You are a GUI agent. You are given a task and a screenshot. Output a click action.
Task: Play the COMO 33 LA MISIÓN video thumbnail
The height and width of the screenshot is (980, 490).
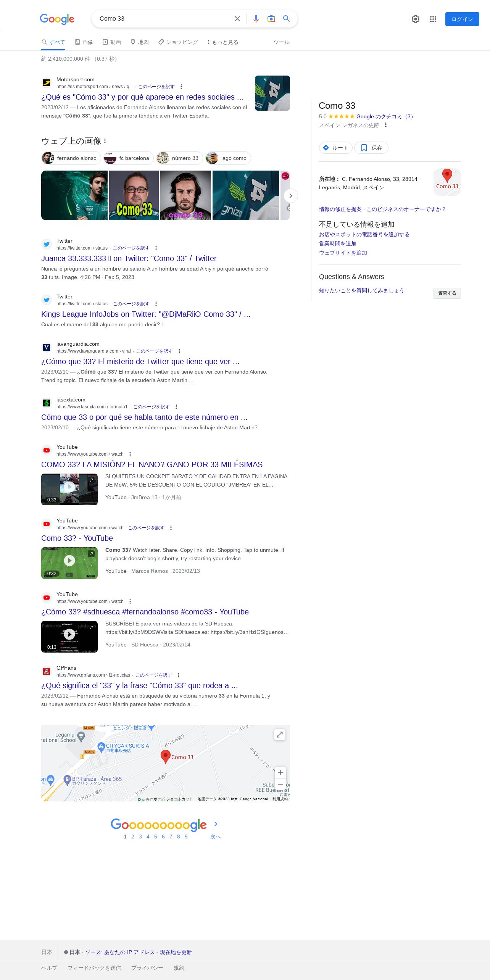[69, 489]
